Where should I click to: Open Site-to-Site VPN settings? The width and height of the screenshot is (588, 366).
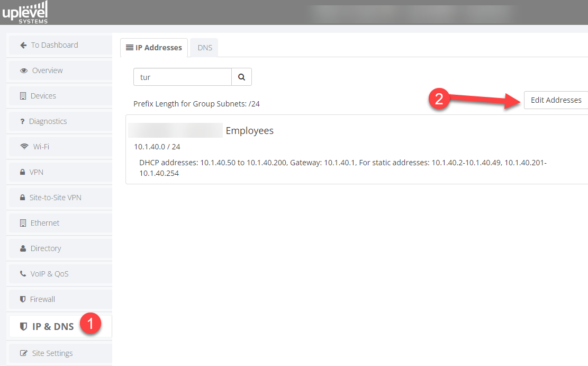coord(60,198)
